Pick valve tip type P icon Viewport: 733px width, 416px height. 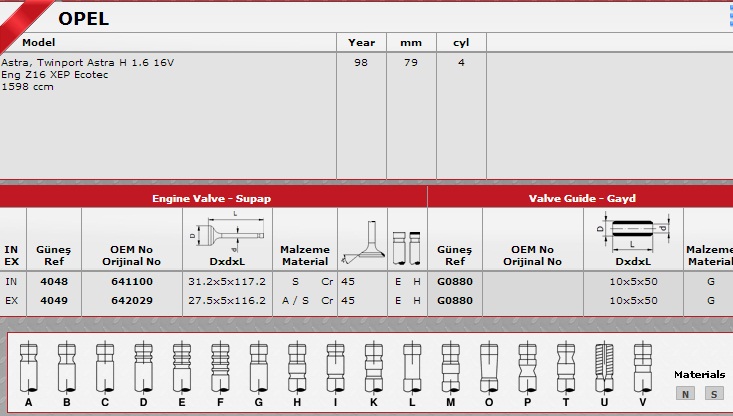coord(527,366)
